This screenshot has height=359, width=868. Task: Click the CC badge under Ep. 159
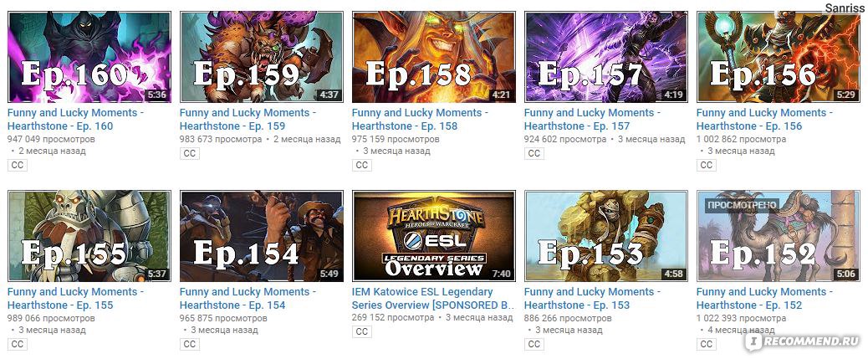pyautogui.click(x=189, y=153)
